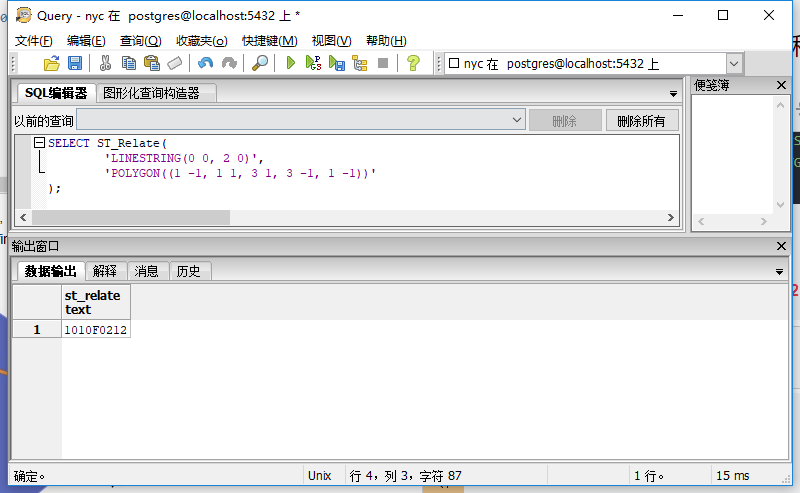The image size is (800, 493).
Task: Click the 1 行 row count status
Action: point(648,476)
